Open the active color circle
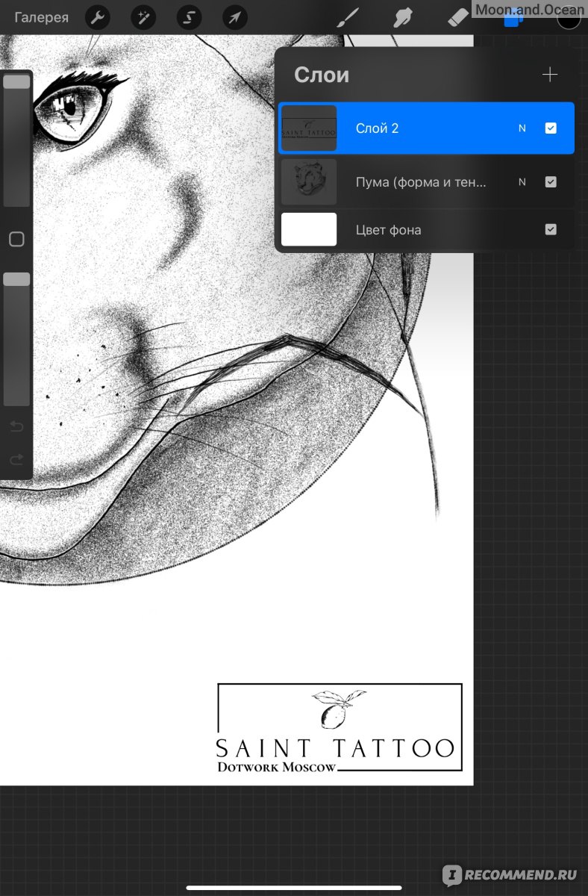588x896 pixels. tap(569, 18)
